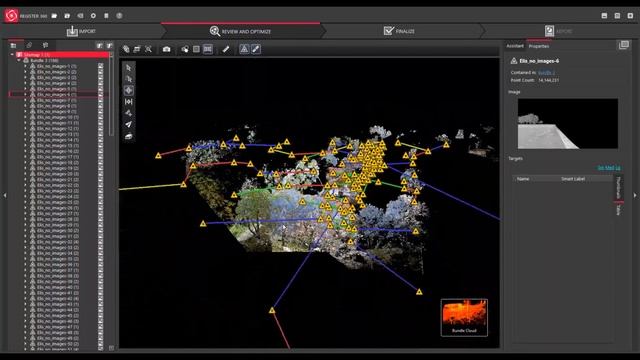The image size is (640, 360).
Task: Toggle visibility box for Elis_no_images-6
Action: [x=100, y=94]
